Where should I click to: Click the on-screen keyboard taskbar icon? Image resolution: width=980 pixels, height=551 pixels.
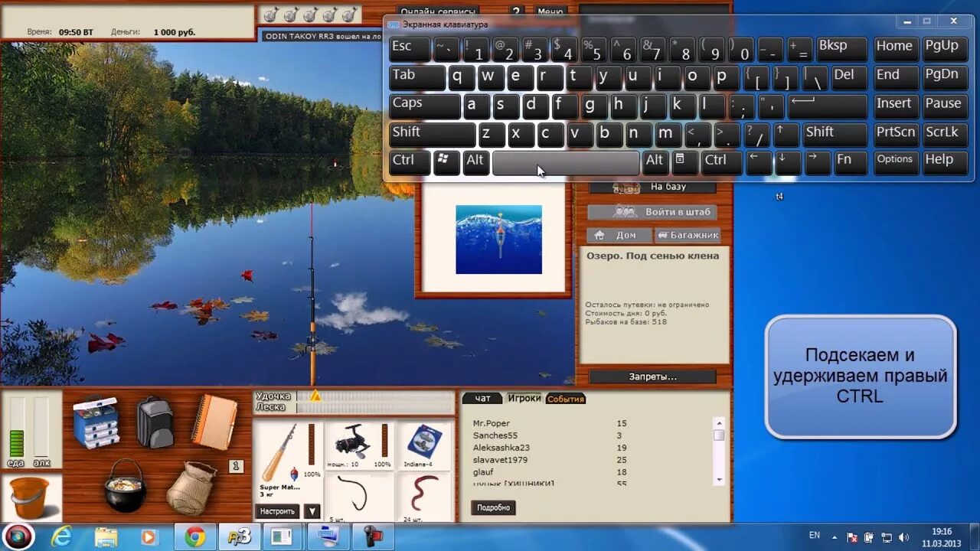tap(329, 537)
